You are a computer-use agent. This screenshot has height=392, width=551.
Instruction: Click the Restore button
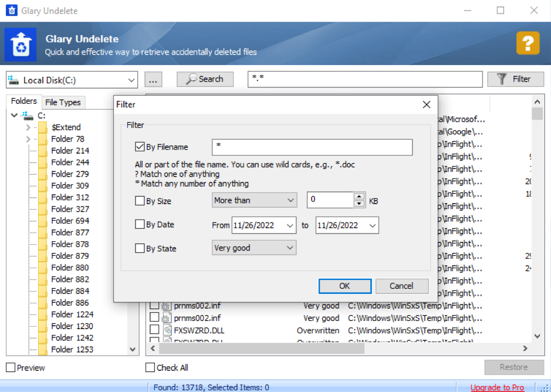tap(514, 367)
